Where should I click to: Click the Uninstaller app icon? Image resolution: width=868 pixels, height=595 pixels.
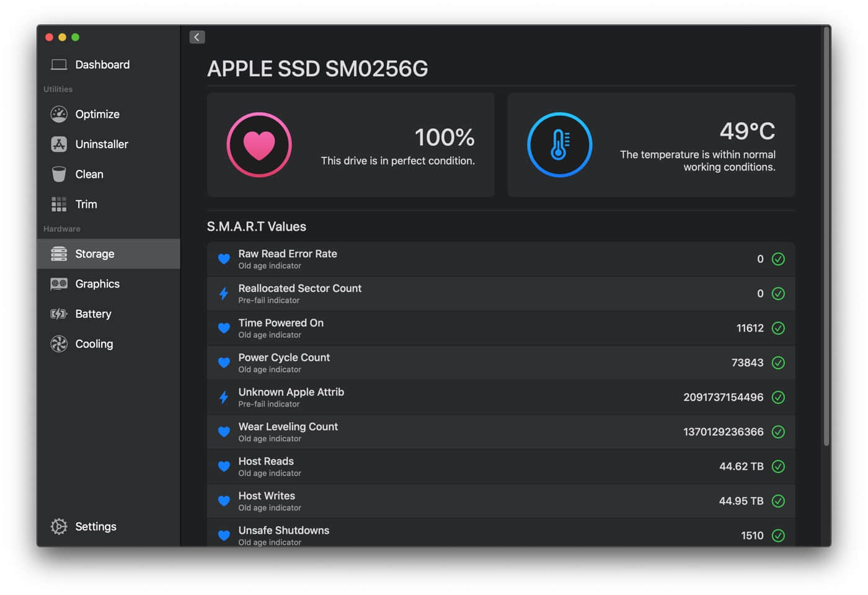pyautogui.click(x=59, y=144)
